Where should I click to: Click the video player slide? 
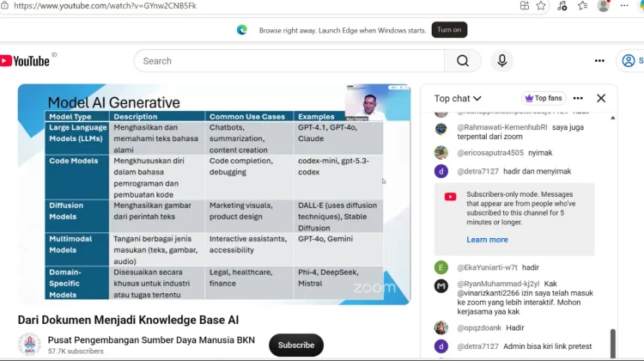point(214,194)
